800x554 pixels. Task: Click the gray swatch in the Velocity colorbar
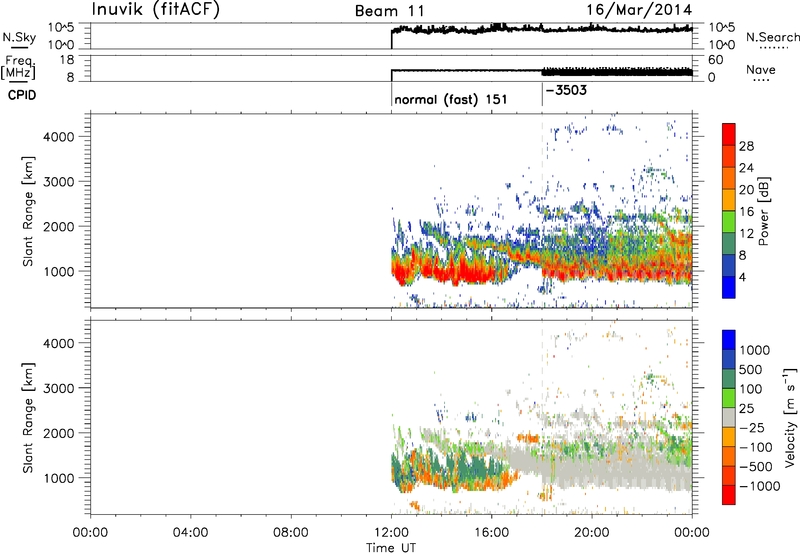pyautogui.click(x=729, y=417)
